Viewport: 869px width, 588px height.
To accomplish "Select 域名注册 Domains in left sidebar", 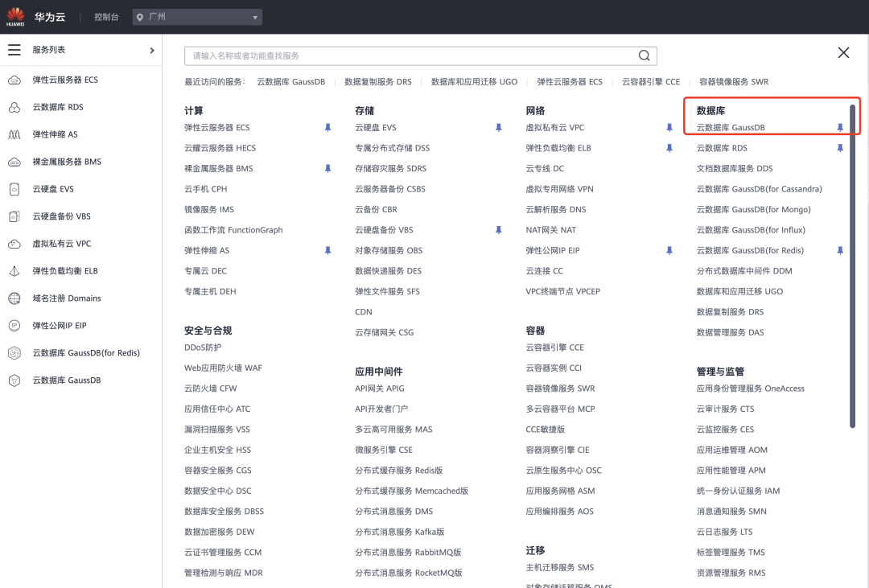I will (67, 298).
